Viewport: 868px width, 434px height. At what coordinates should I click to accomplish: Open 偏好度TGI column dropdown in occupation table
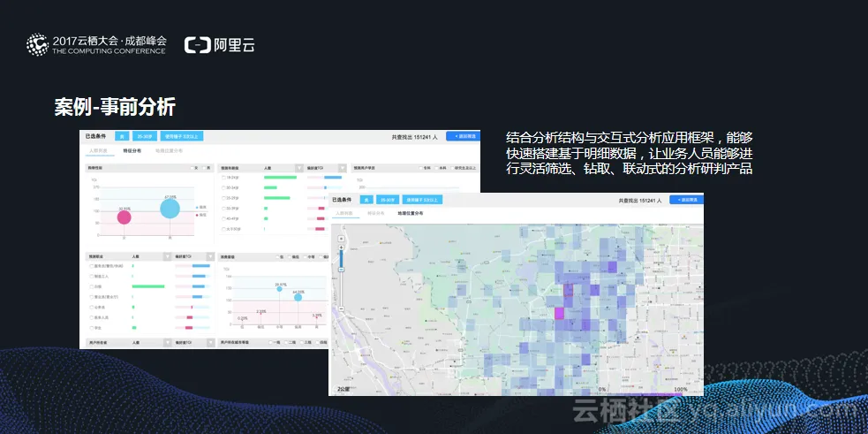click(x=210, y=256)
